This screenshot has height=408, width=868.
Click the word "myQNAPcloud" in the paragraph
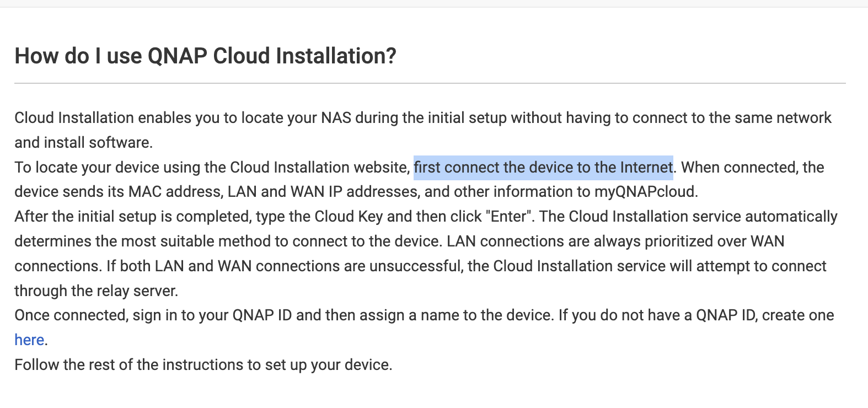coord(645,192)
